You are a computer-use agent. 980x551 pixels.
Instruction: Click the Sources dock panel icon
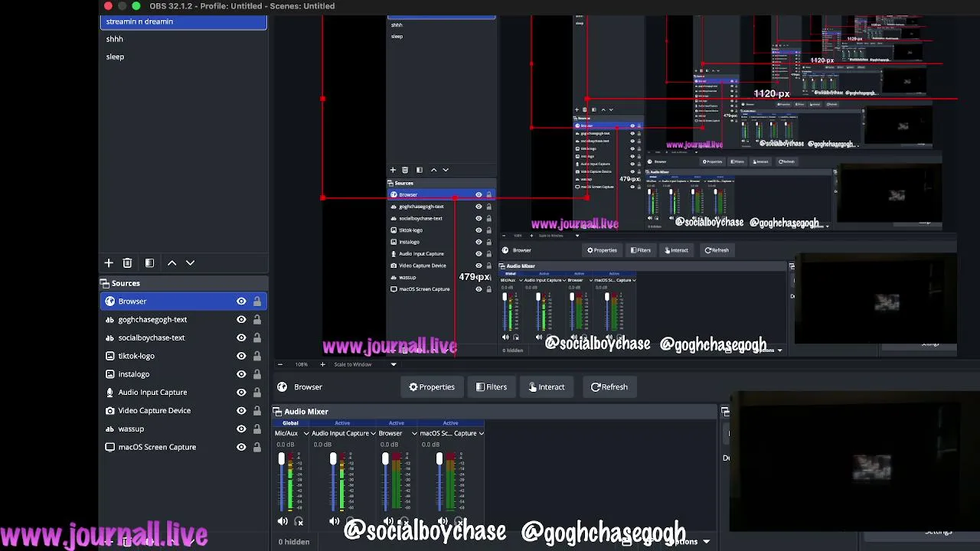(106, 283)
